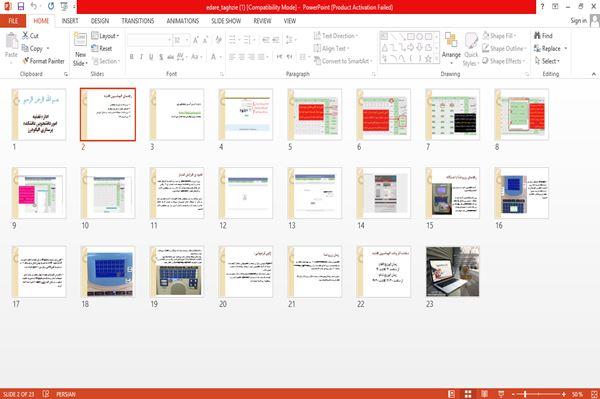Open the font size combo box

[181, 40]
